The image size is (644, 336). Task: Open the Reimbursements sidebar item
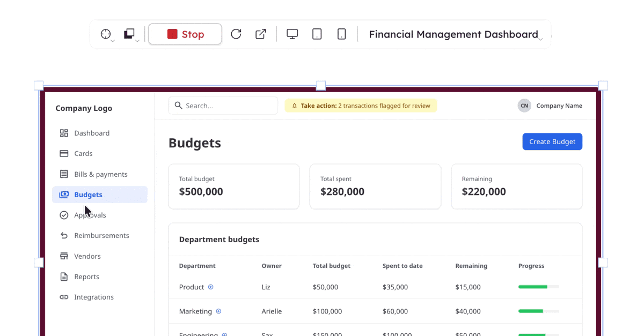tap(101, 235)
